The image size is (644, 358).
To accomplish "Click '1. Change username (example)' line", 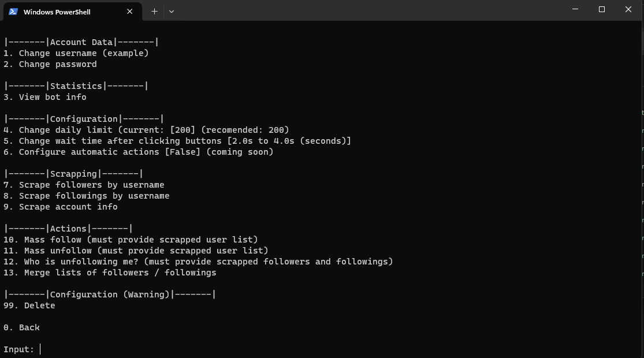I will [76, 53].
